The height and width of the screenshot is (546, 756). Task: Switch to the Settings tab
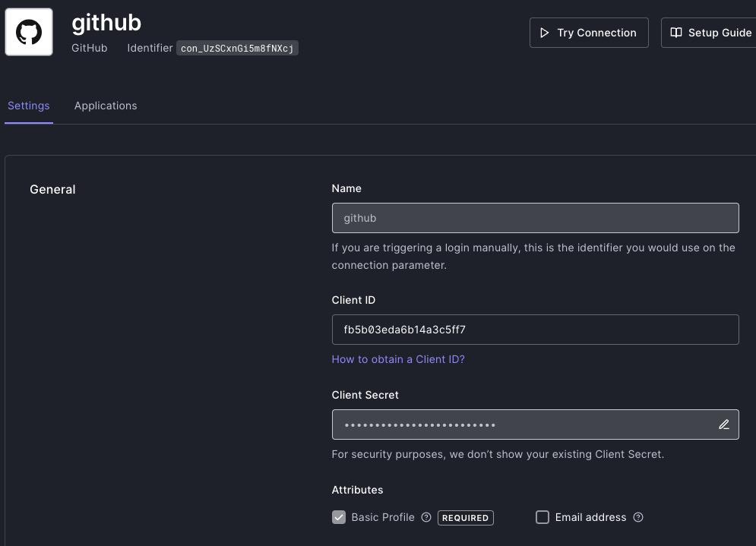pos(29,106)
